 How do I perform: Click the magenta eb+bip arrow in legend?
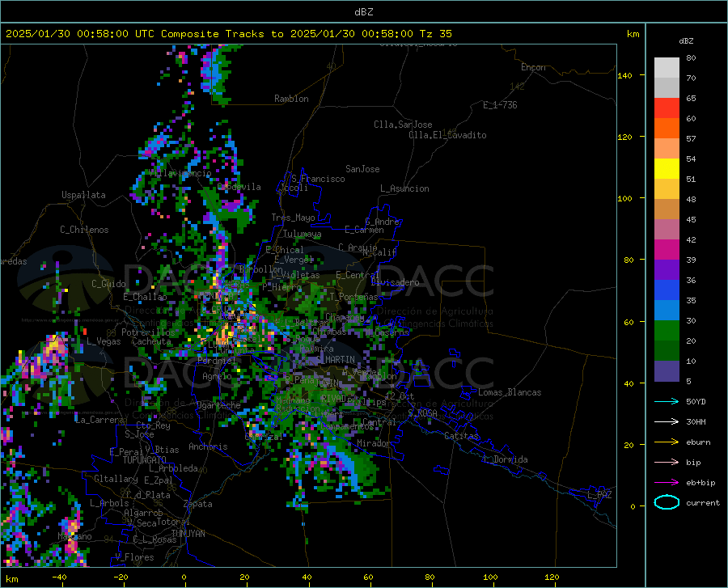coord(667,483)
